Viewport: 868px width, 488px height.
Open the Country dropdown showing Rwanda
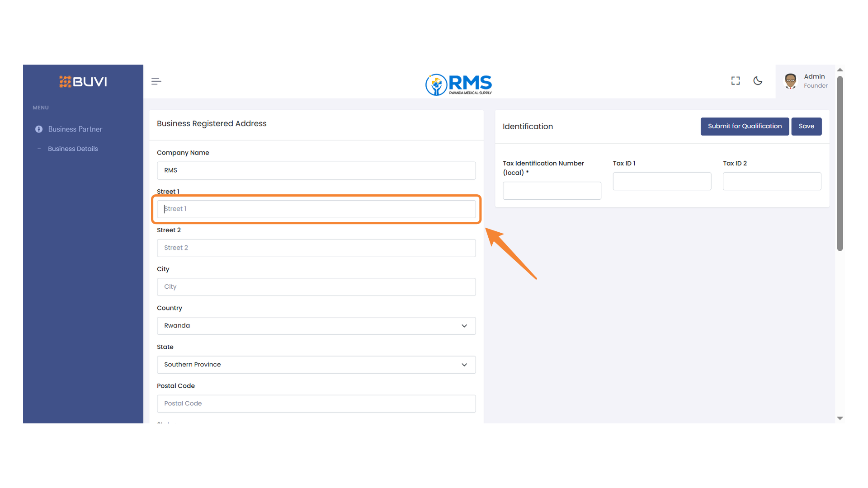[x=316, y=326]
